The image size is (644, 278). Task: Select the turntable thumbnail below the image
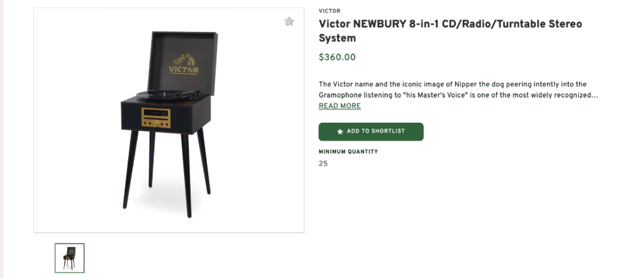click(x=69, y=257)
